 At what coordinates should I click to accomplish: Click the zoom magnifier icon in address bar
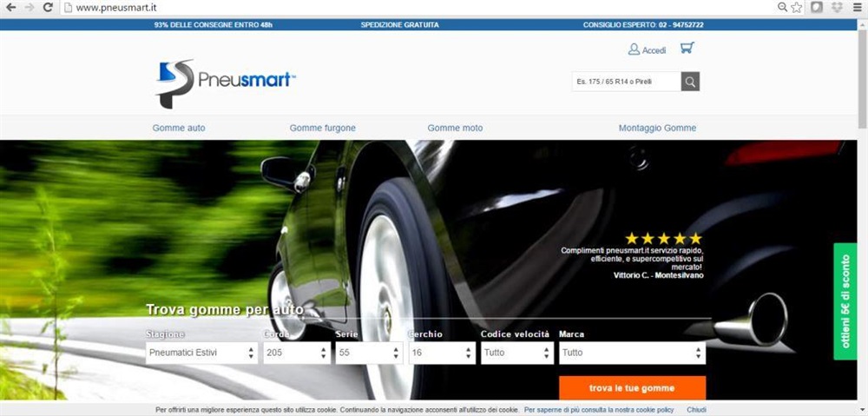pyautogui.click(x=782, y=7)
